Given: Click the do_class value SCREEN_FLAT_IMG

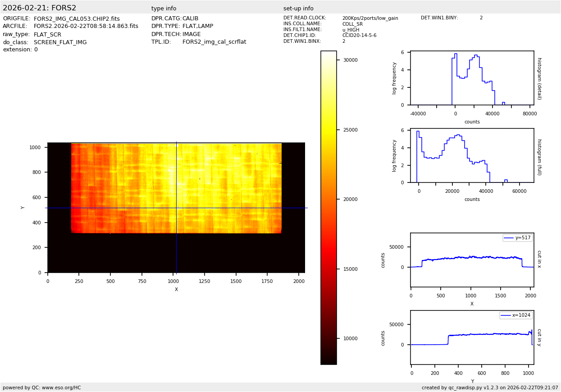Looking at the screenshot, I should 60,42.
